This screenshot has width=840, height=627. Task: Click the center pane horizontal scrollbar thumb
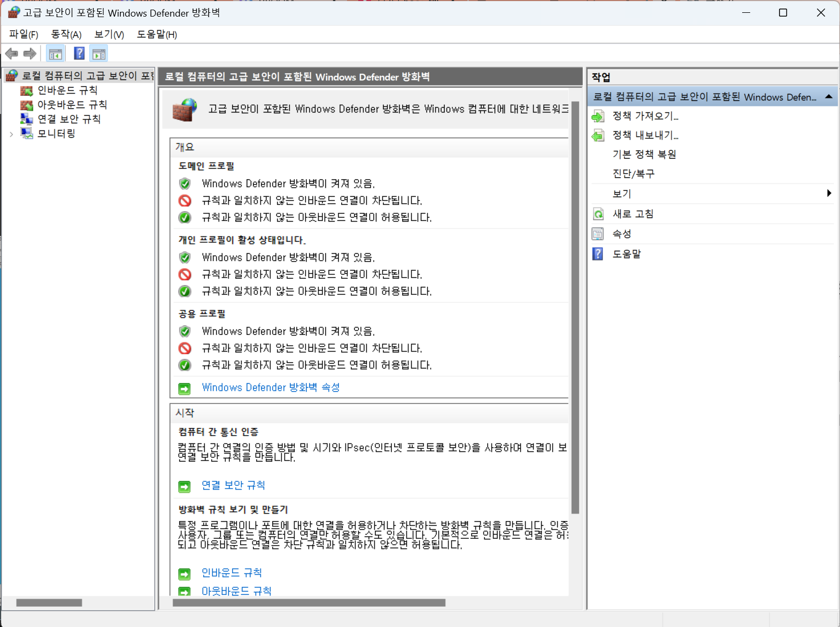tap(309, 603)
